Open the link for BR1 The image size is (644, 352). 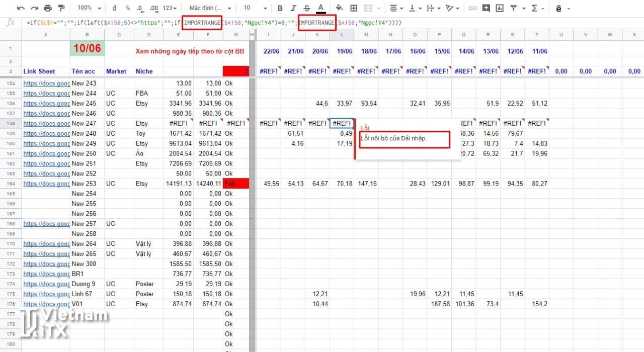click(x=46, y=274)
